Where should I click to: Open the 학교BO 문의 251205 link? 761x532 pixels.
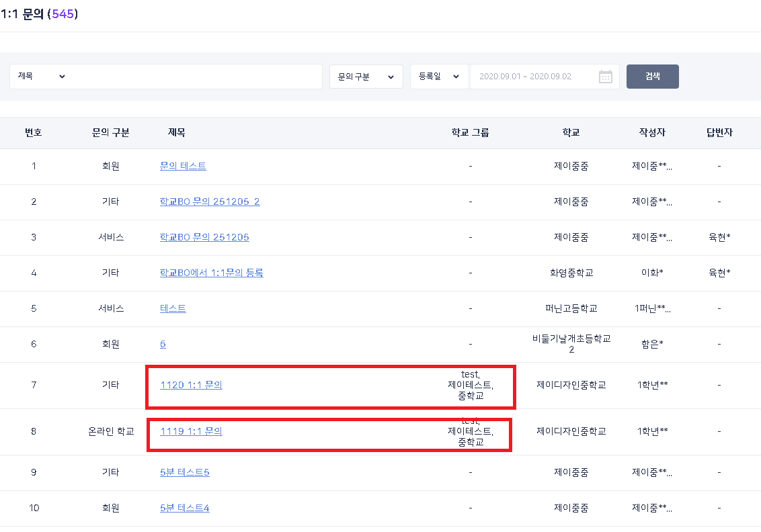tap(204, 237)
